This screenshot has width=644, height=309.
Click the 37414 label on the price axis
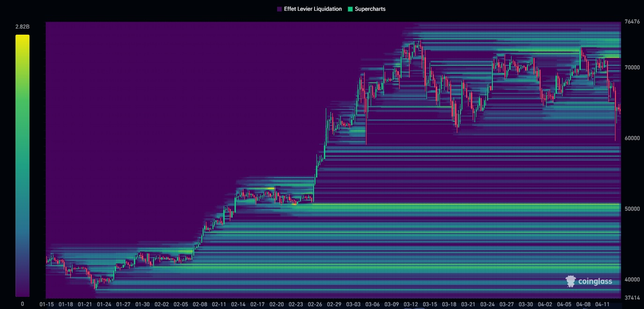(633, 296)
